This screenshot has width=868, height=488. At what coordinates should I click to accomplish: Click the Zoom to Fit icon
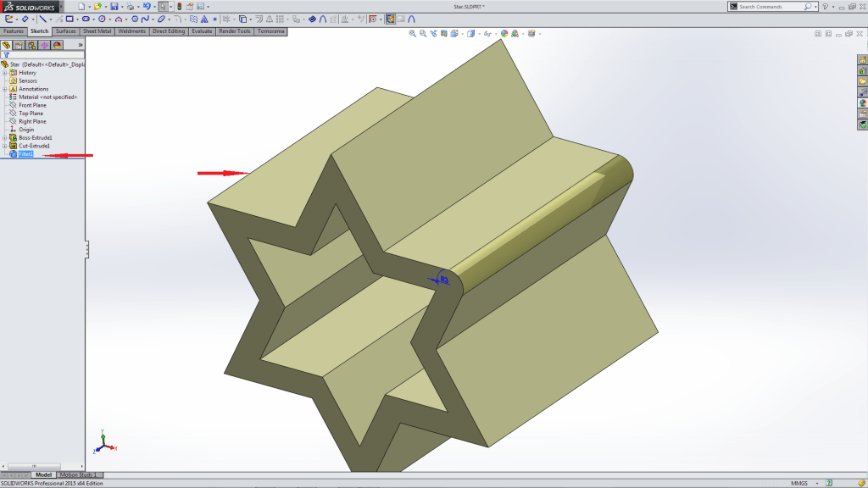coord(412,35)
